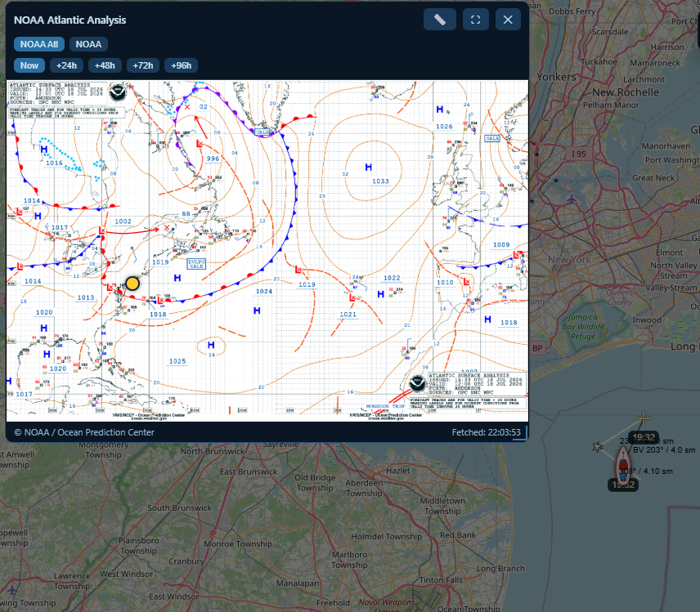
Task: Click the NOAA logo at chart bottom right
Action: (x=417, y=383)
